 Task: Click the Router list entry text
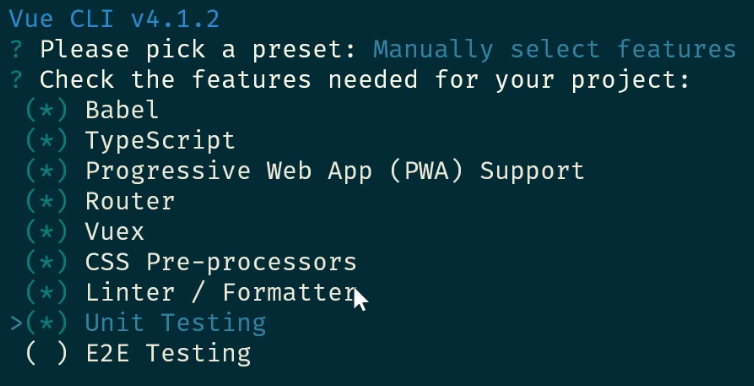pyautogui.click(x=130, y=201)
